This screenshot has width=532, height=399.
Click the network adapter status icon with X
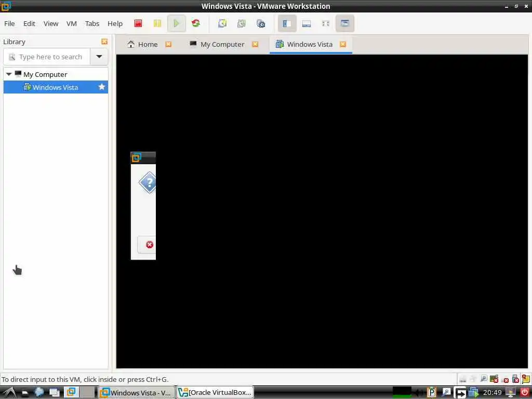coord(494,379)
